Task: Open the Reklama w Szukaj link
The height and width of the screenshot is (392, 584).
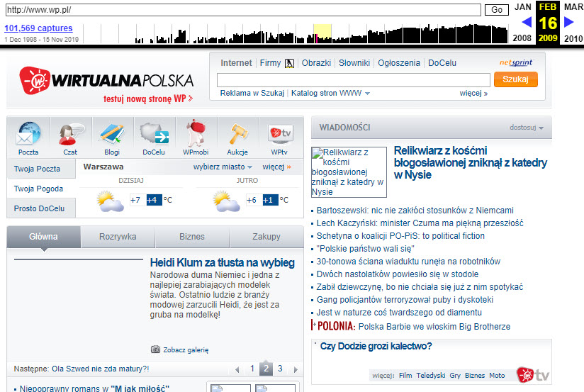Action: (252, 93)
